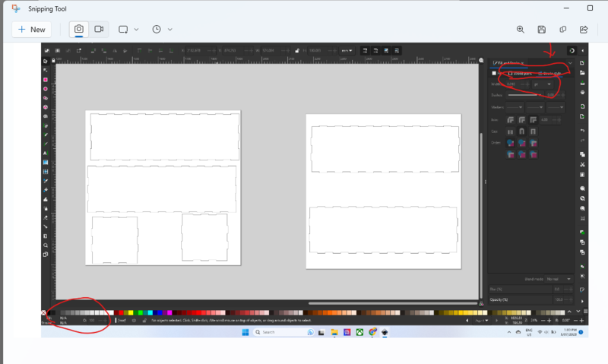Switch Snipping Tool to Snip (camera) mode

(x=79, y=29)
